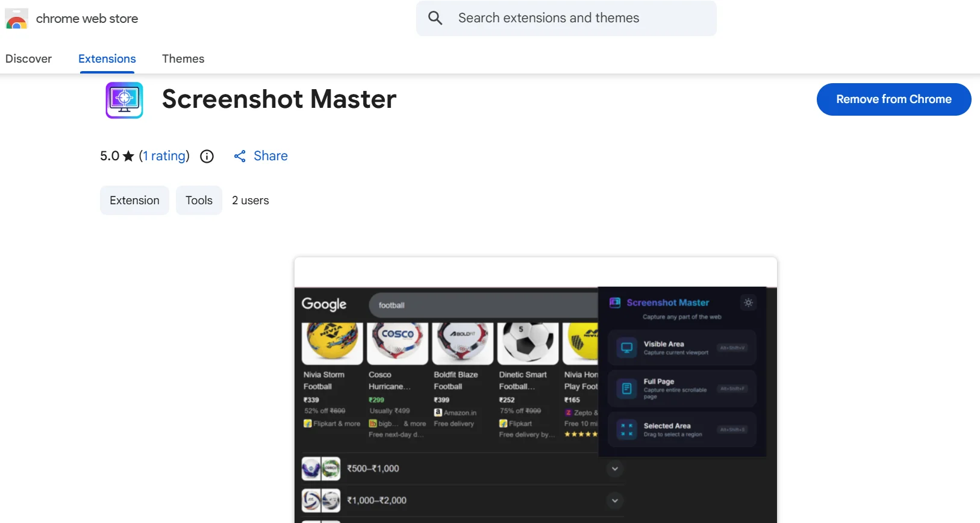Click the preview screenshot thumbnail
The width and height of the screenshot is (980, 523).
click(x=535, y=390)
